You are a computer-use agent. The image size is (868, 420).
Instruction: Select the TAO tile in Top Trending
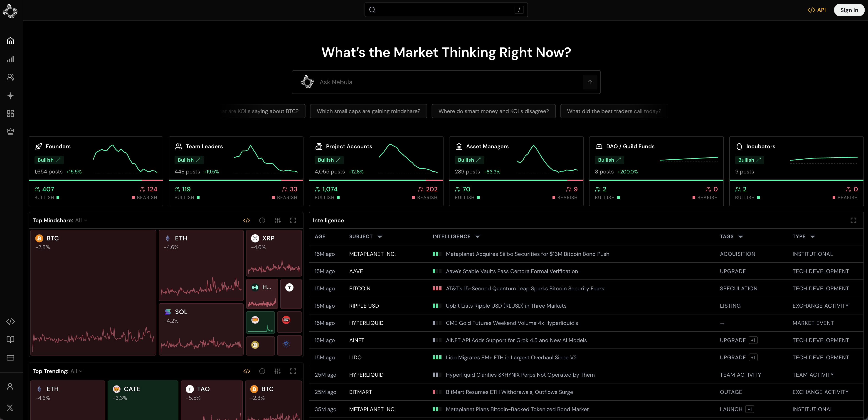click(212, 400)
